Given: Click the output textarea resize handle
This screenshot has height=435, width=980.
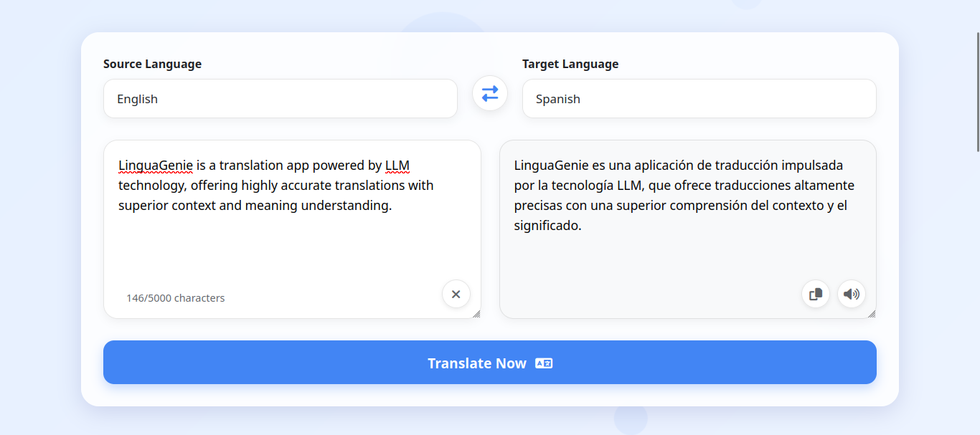Looking at the screenshot, I should (x=872, y=314).
